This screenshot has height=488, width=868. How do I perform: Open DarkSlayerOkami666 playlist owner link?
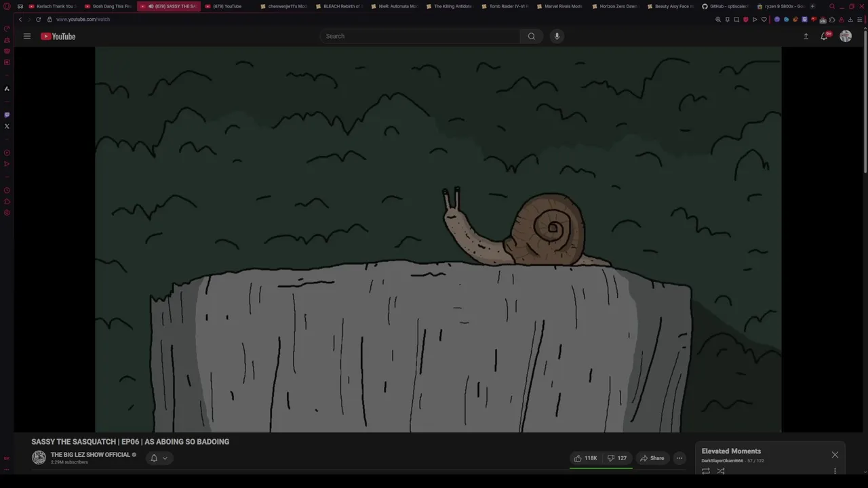click(722, 461)
